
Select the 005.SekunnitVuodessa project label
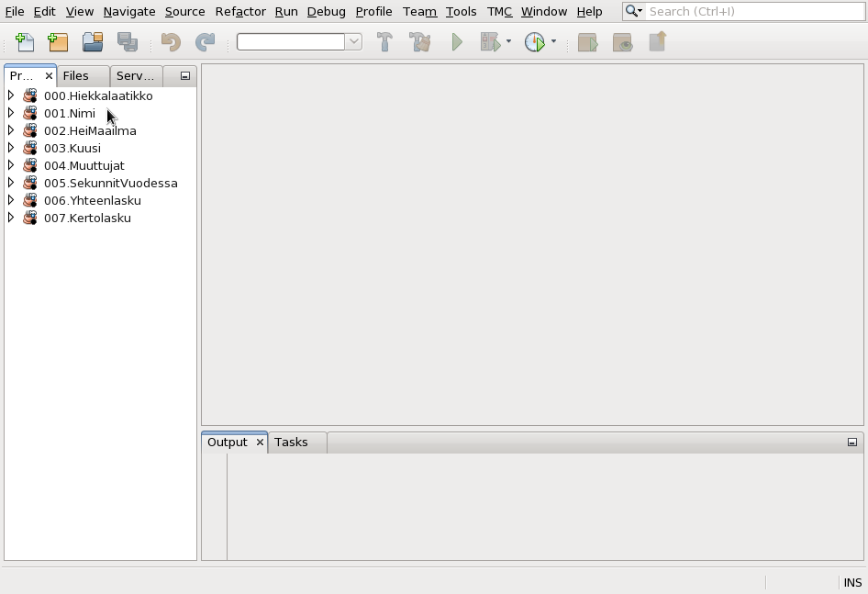tap(111, 183)
